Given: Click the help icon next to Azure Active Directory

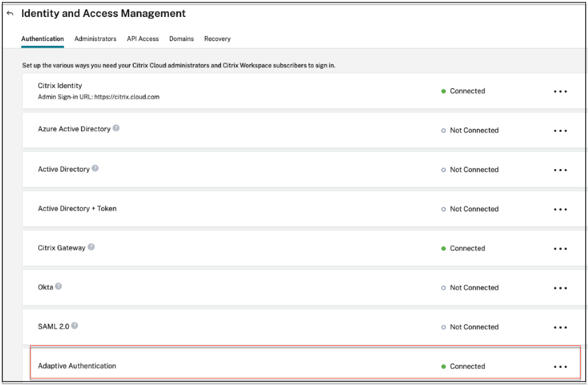Looking at the screenshot, I should [116, 129].
